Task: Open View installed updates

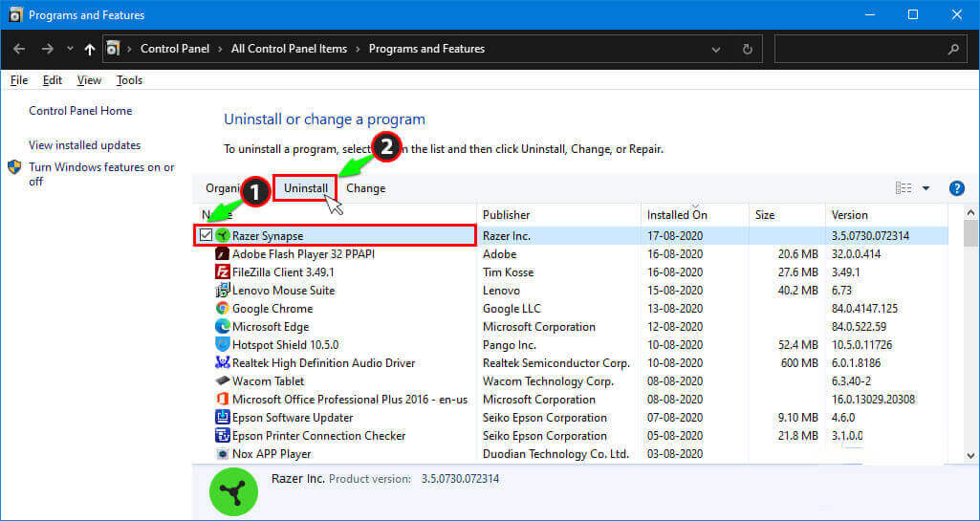Action: [x=85, y=145]
